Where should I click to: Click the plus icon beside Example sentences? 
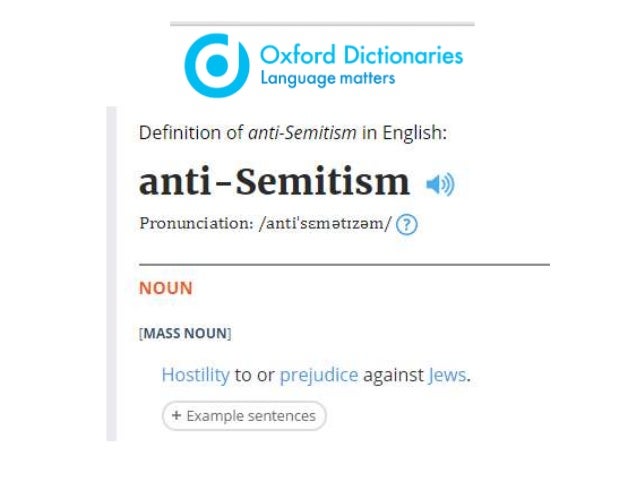pyautogui.click(x=176, y=416)
